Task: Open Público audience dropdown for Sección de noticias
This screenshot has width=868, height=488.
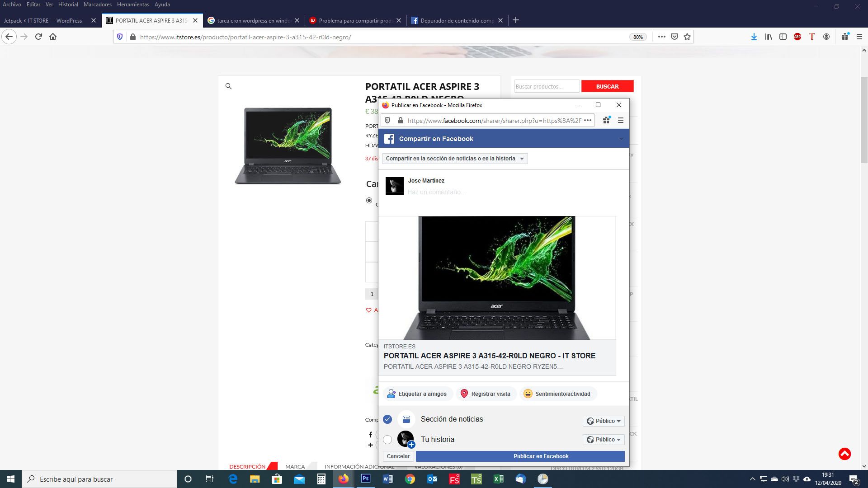Action: 604,421
